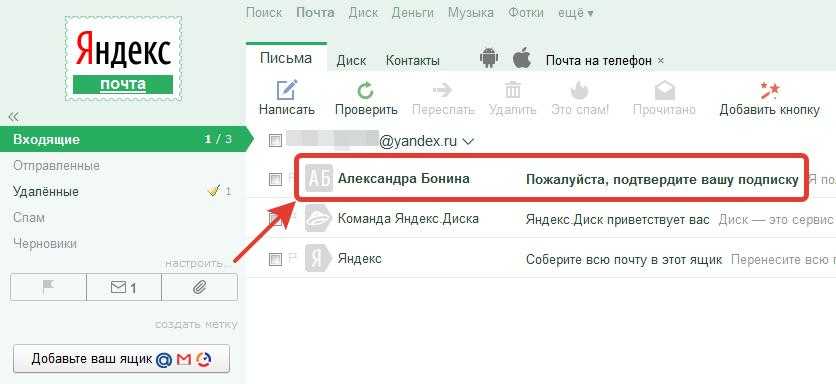The image size is (836, 384).
Task: Expand the @yandex.ru account dropdown arrow
Action: coord(468,142)
